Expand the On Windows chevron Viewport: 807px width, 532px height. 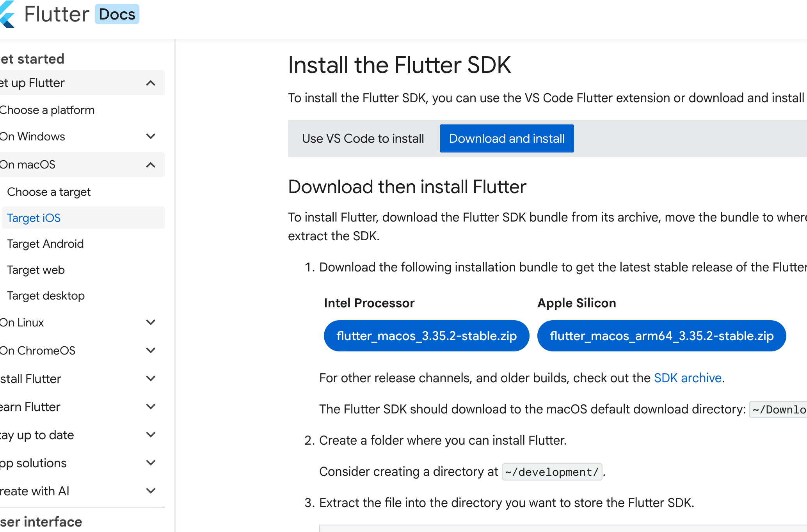tap(151, 137)
